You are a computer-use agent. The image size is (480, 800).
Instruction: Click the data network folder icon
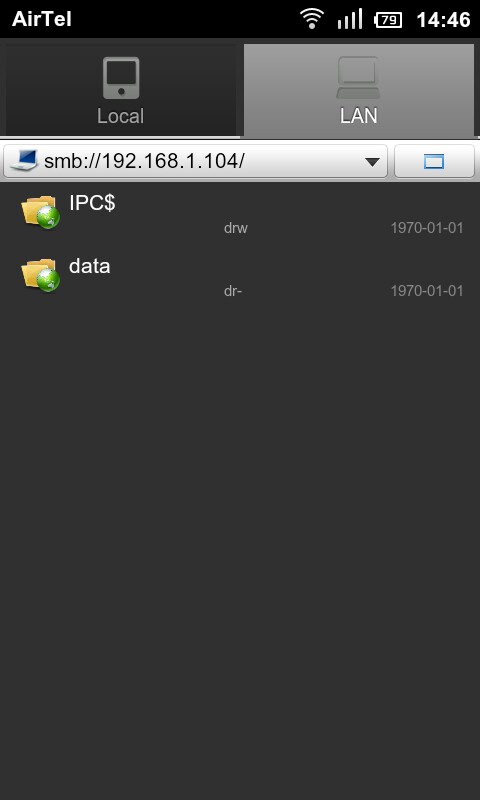pyautogui.click(x=40, y=274)
